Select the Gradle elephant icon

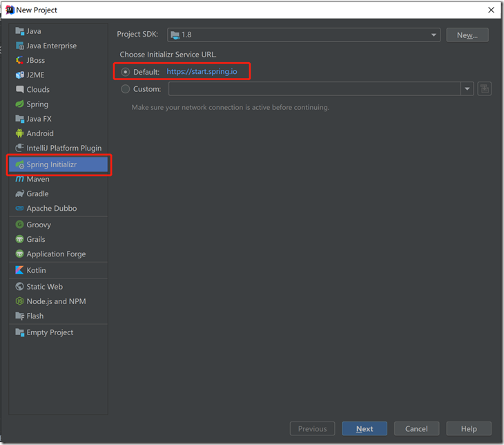tap(20, 193)
